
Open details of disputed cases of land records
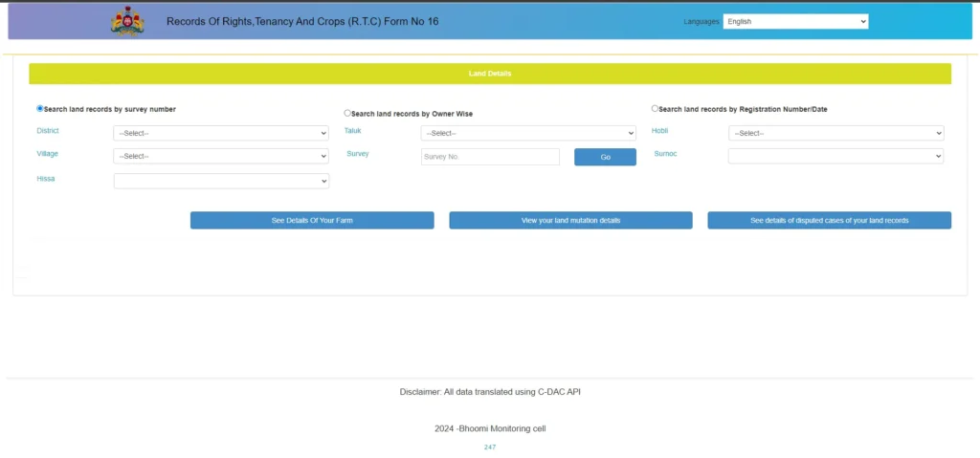[x=829, y=220]
